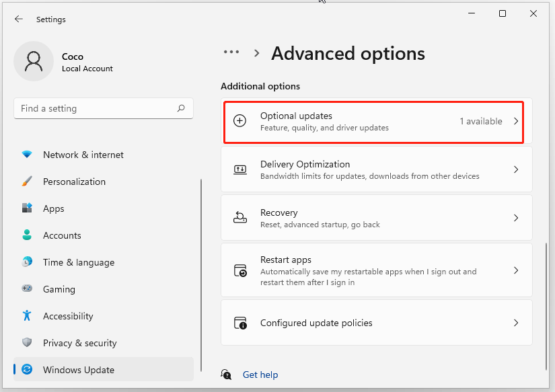Click the Optional updates plus-circle icon
The width and height of the screenshot is (555, 392).
coord(240,121)
